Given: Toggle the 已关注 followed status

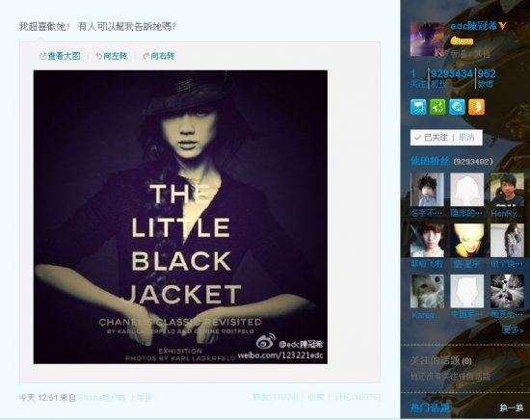Looking at the screenshot, I should pos(432,138).
